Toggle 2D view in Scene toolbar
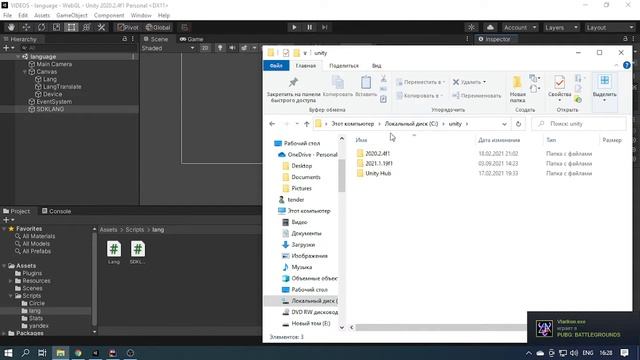This screenshot has width=640, height=360. [205, 48]
